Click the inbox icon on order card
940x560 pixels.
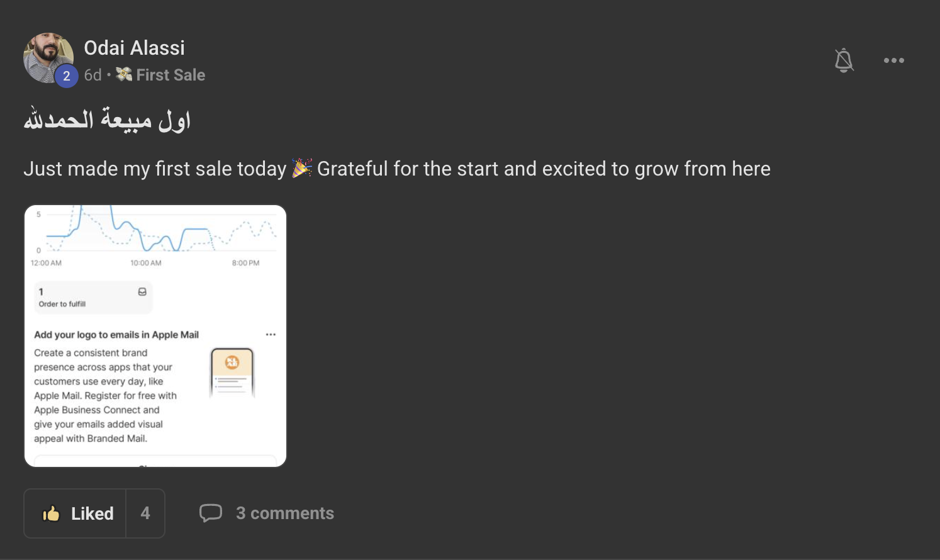tap(142, 292)
